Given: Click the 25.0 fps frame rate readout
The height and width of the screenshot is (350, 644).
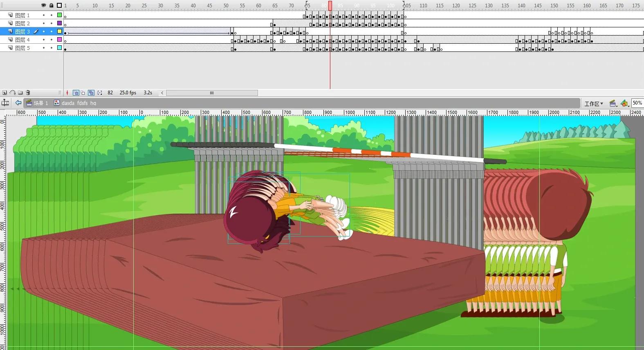Looking at the screenshot, I should pyautogui.click(x=128, y=93).
